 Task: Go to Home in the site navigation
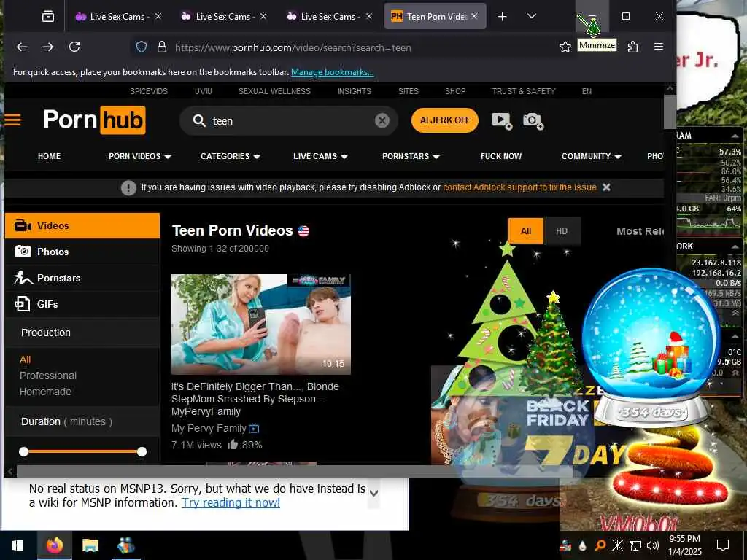click(49, 156)
